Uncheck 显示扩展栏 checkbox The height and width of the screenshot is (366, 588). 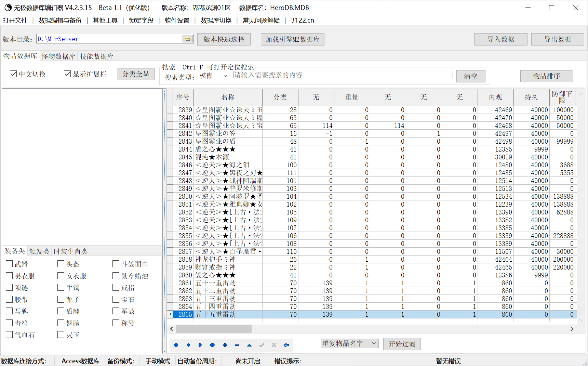point(67,74)
